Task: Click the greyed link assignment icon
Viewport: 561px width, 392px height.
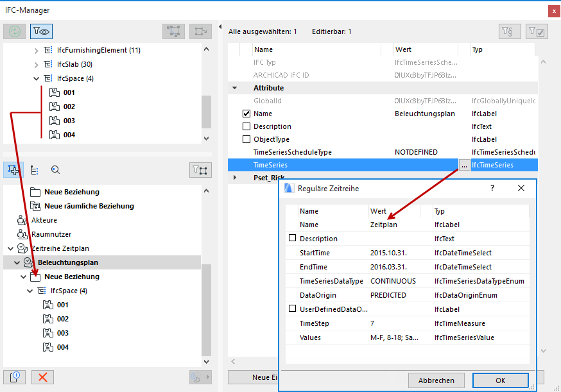Action: 200,377
